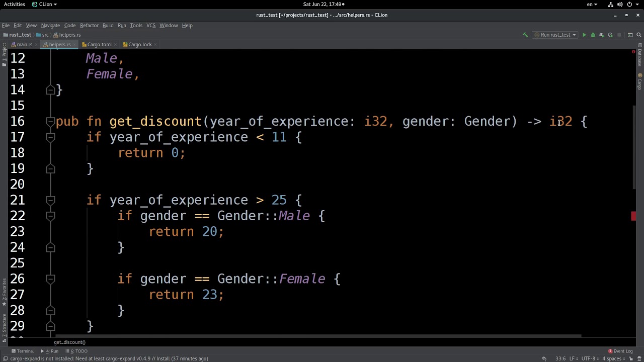
Task: Click on line number 23 in the gutter
Action: click(17, 231)
